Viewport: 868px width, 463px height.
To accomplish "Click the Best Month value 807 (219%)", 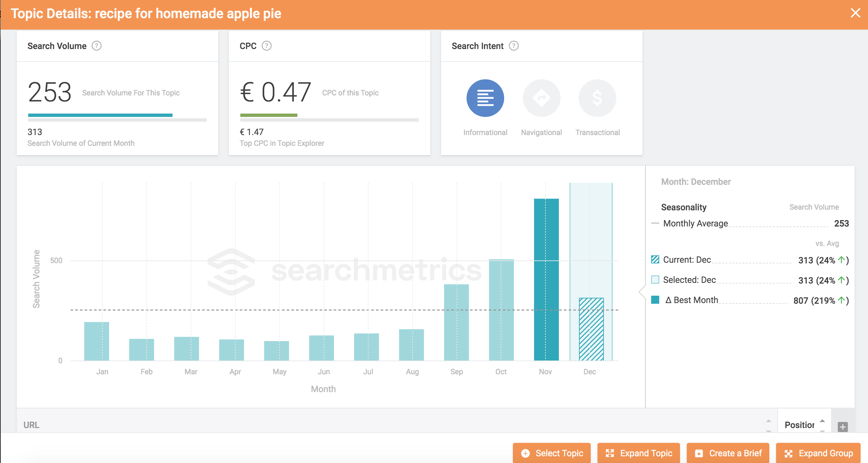I will pyautogui.click(x=821, y=300).
